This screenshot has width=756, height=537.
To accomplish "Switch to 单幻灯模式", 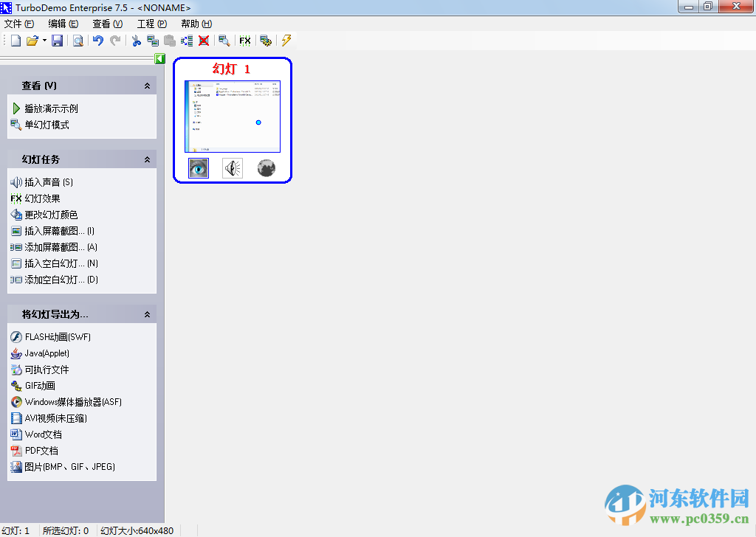I will coord(40,125).
